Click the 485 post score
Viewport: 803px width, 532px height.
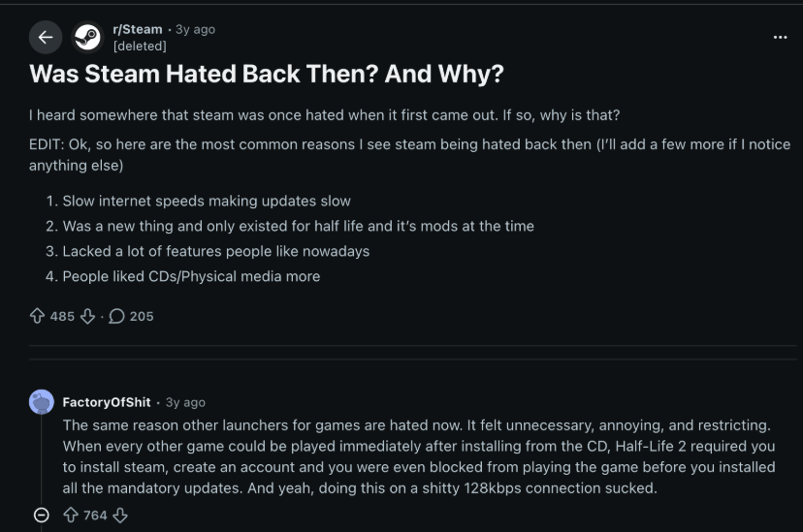(62, 317)
